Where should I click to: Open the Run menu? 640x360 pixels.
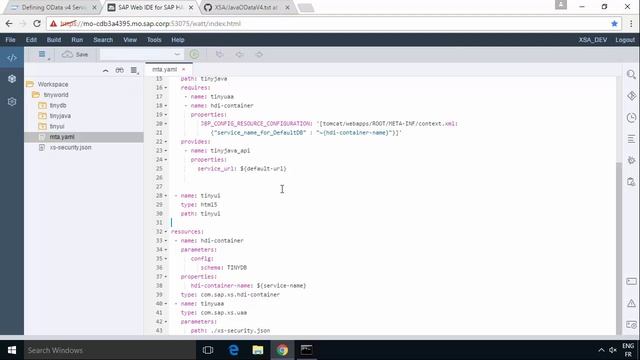click(x=77, y=40)
